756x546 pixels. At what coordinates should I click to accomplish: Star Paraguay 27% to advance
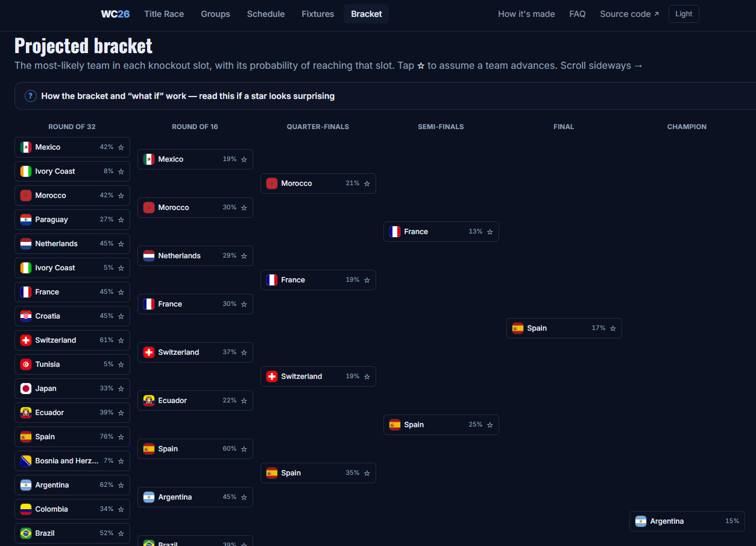point(121,220)
